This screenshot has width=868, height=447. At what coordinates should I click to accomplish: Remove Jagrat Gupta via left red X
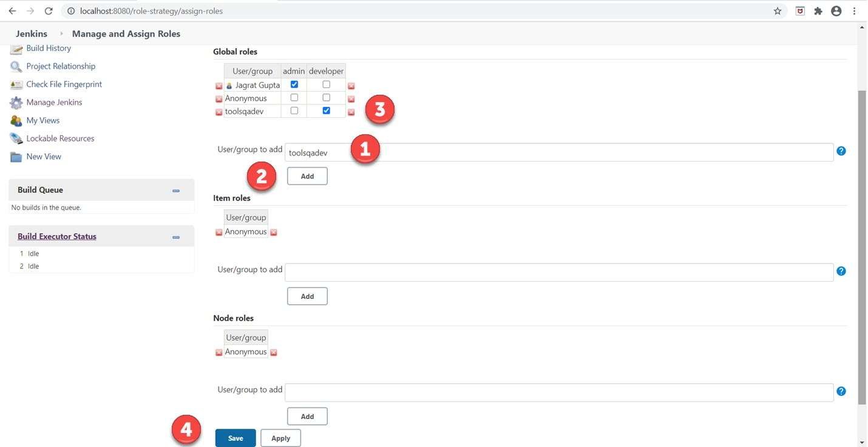click(219, 86)
